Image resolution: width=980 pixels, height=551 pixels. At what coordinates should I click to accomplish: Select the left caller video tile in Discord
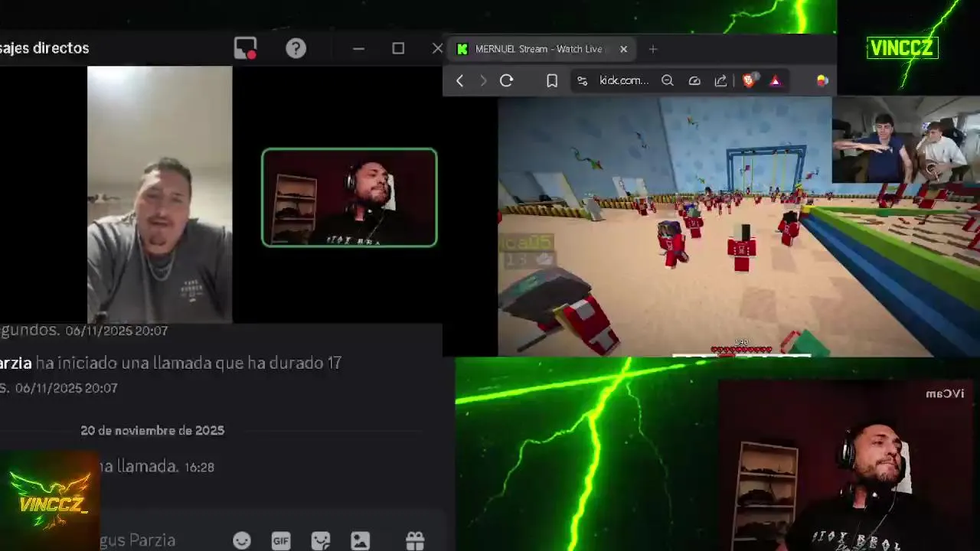click(x=159, y=194)
